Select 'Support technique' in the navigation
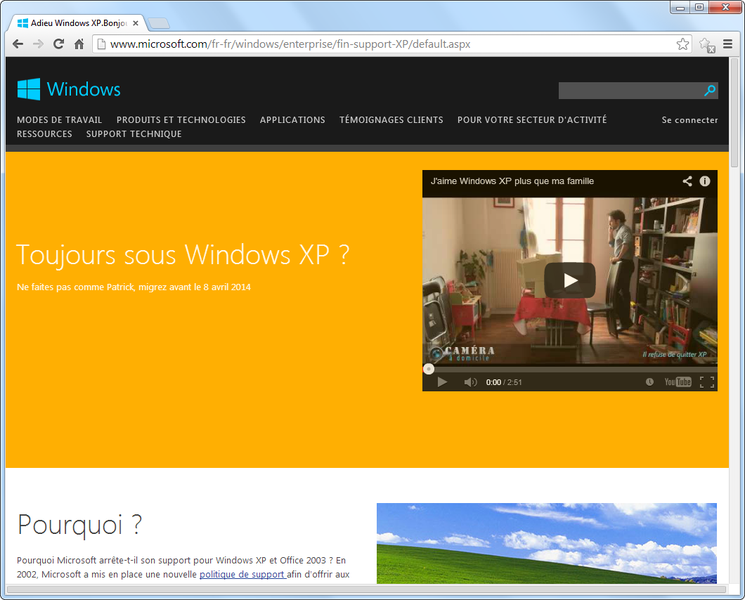 (x=134, y=134)
